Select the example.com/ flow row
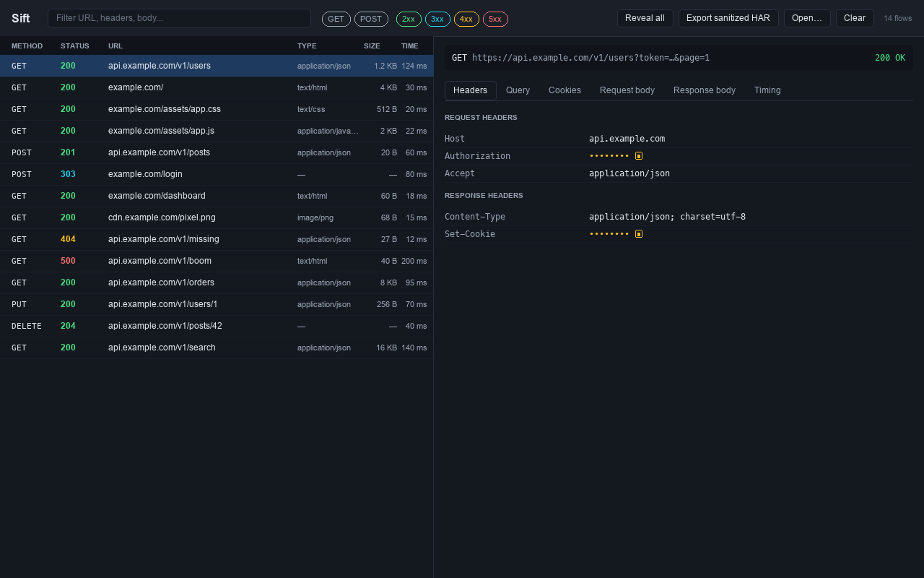The height and width of the screenshot is (578, 924). coord(217,87)
